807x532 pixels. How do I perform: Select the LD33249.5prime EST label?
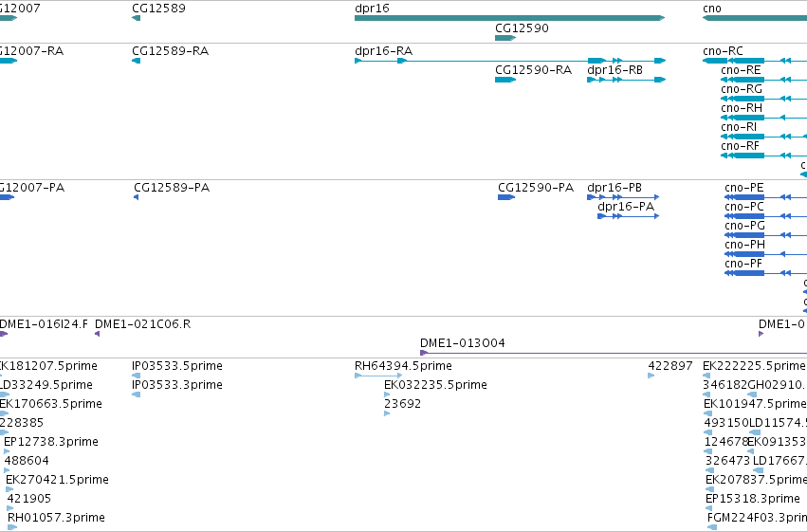[46, 385]
